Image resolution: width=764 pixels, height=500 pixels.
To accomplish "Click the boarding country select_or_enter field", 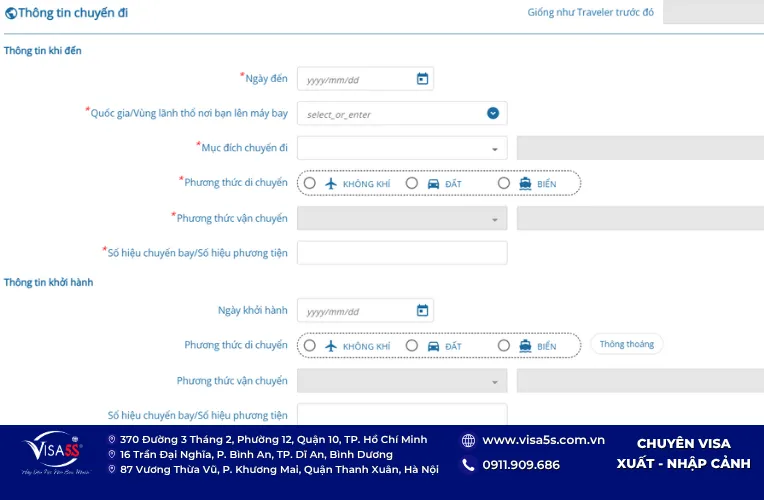I will [402, 114].
